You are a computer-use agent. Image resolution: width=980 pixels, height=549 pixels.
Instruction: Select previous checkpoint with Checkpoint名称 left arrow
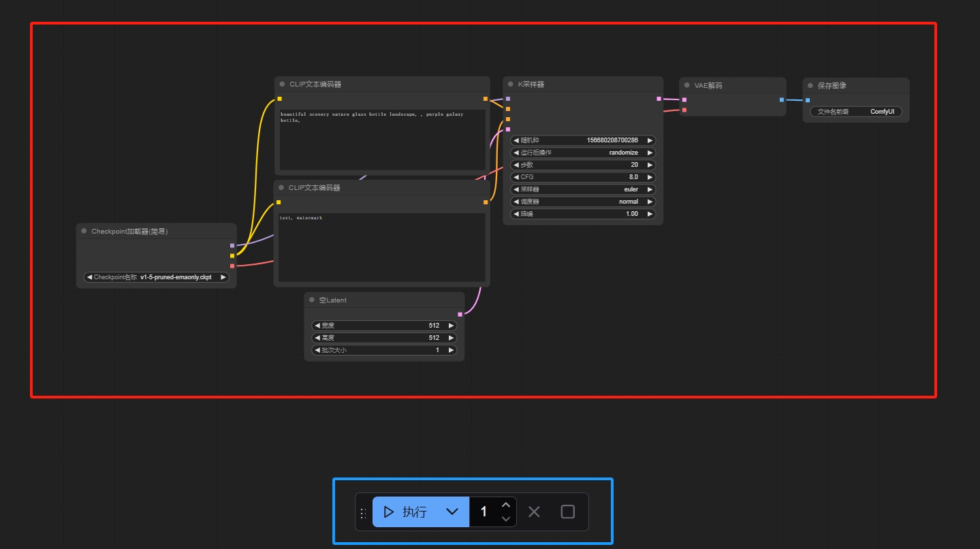(90, 278)
